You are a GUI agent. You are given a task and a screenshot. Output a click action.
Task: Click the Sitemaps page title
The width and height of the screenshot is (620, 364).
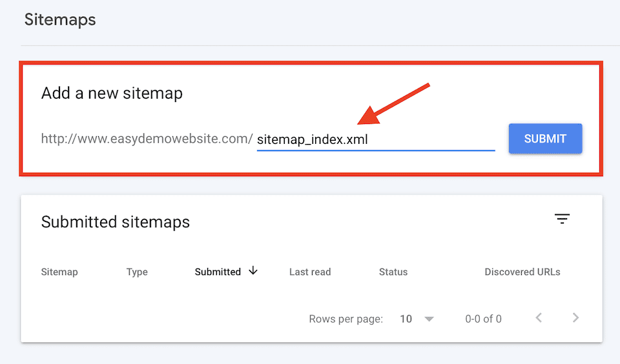click(x=60, y=19)
